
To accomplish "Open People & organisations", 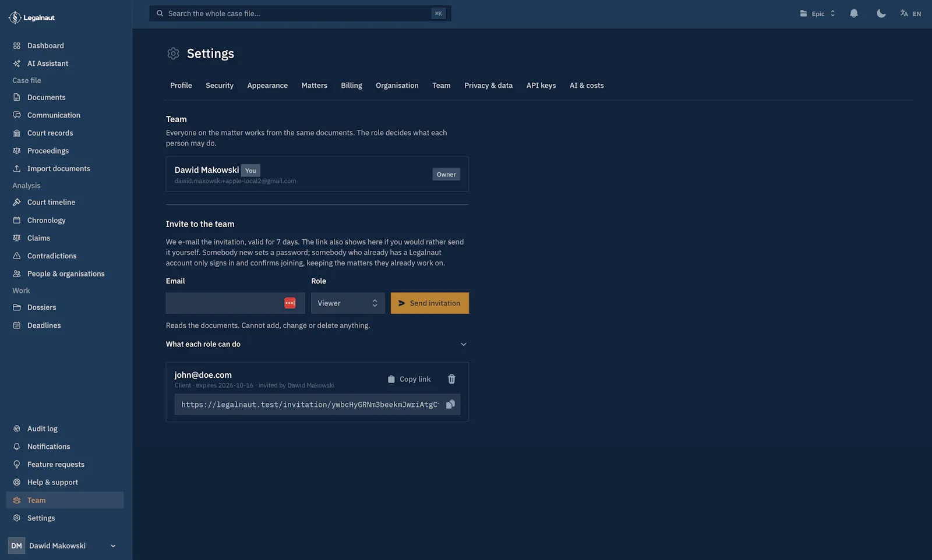I will point(65,274).
